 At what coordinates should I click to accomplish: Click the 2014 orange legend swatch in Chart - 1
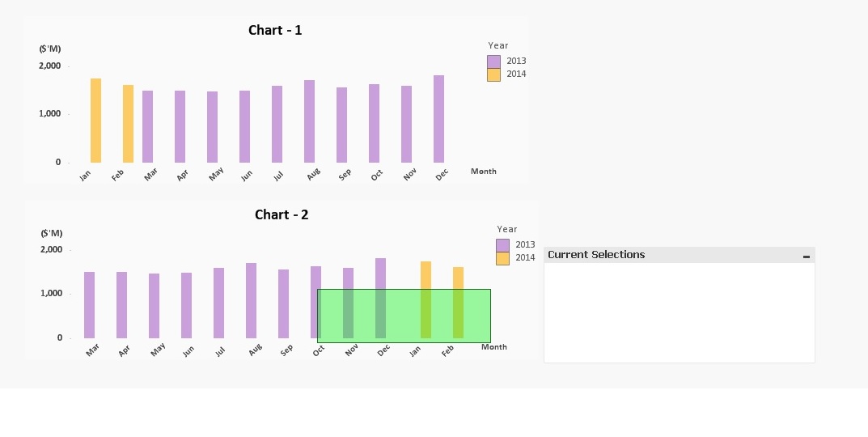coord(493,74)
